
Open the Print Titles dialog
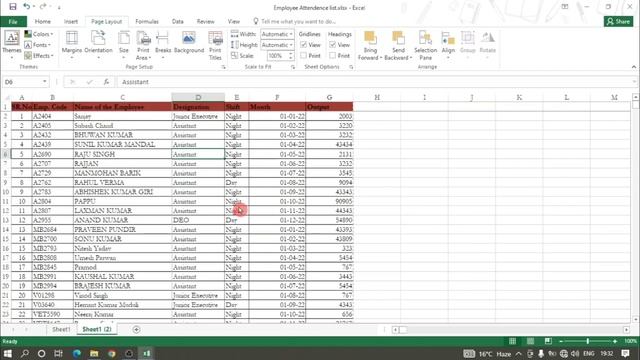click(215, 45)
